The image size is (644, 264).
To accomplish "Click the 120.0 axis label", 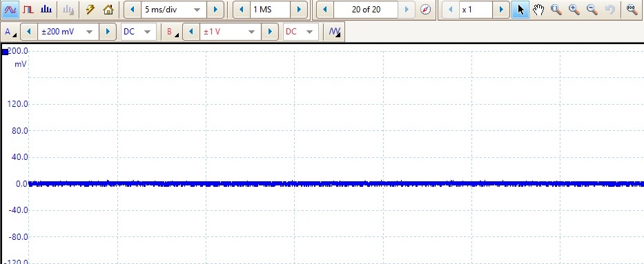I will click(18, 104).
